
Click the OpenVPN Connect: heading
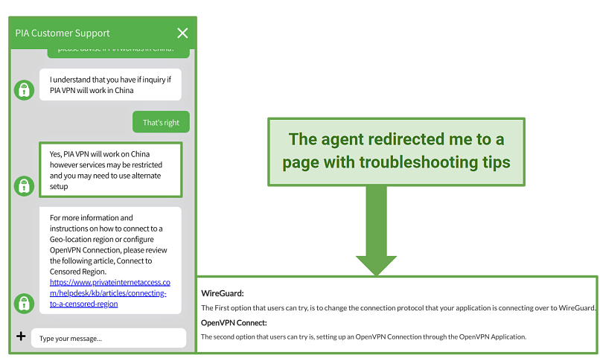[x=234, y=322]
